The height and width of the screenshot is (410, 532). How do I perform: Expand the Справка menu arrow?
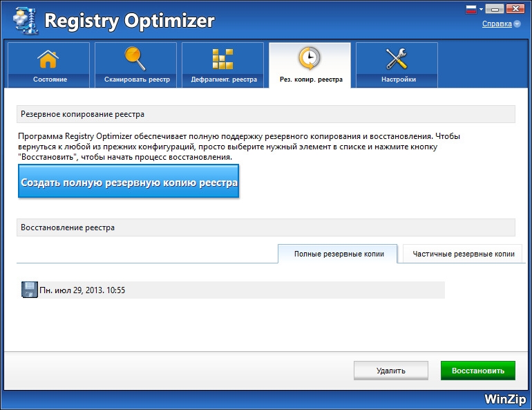coord(517,24)
